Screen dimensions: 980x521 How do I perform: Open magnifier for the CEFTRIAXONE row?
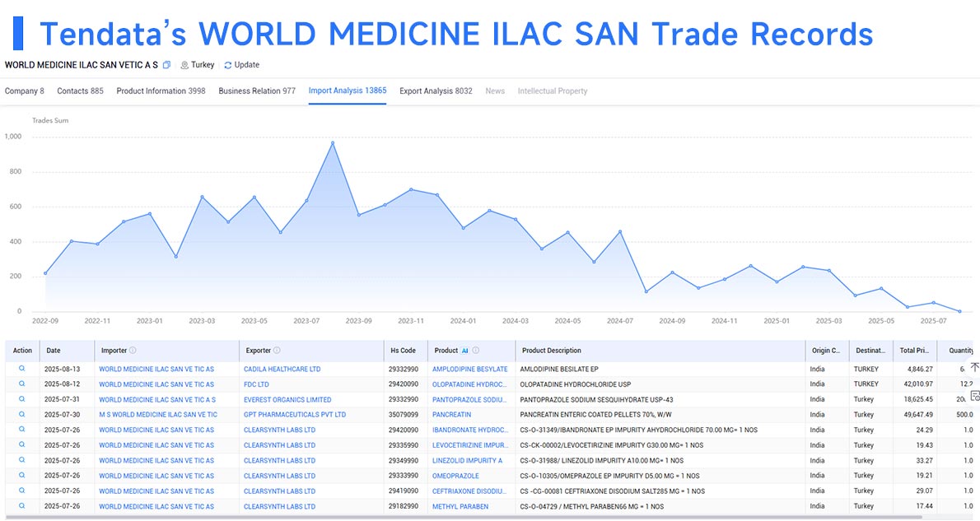22,491
